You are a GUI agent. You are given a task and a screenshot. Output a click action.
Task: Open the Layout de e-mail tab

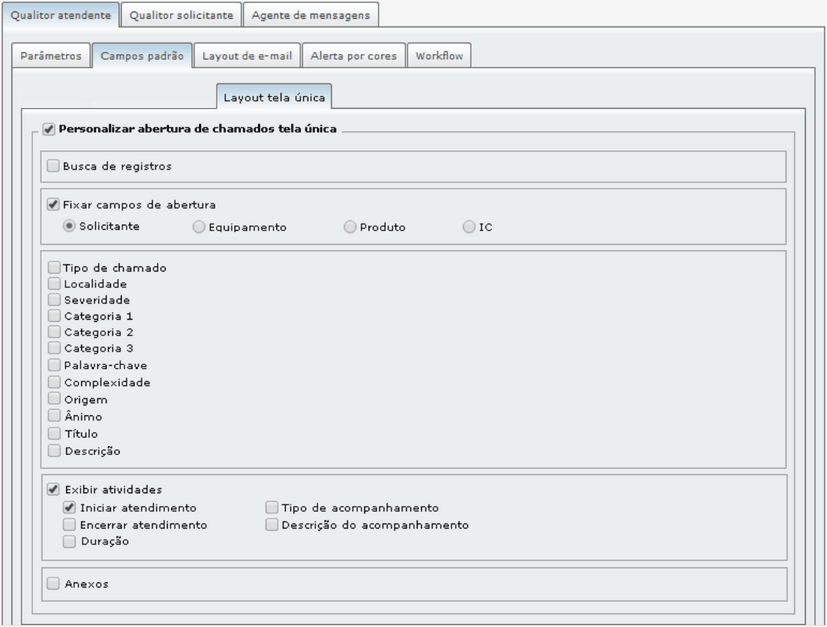[247, 55]
